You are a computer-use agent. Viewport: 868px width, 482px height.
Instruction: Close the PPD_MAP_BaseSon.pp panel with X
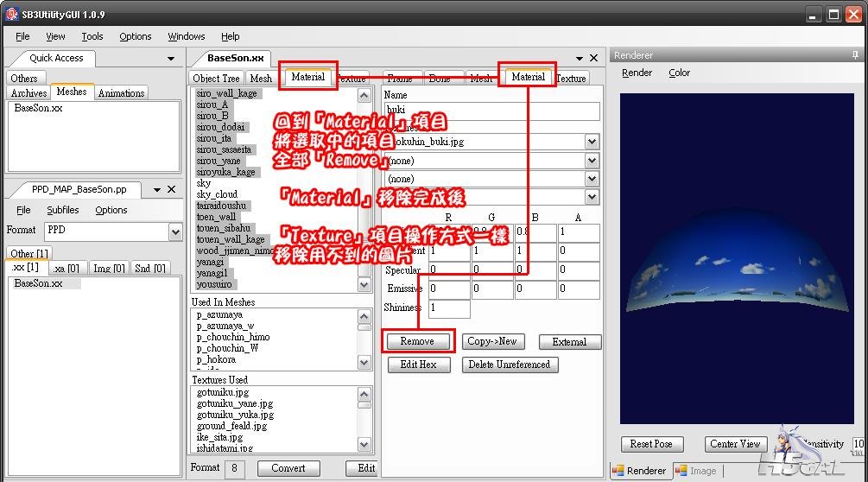(x=171, y=189)
